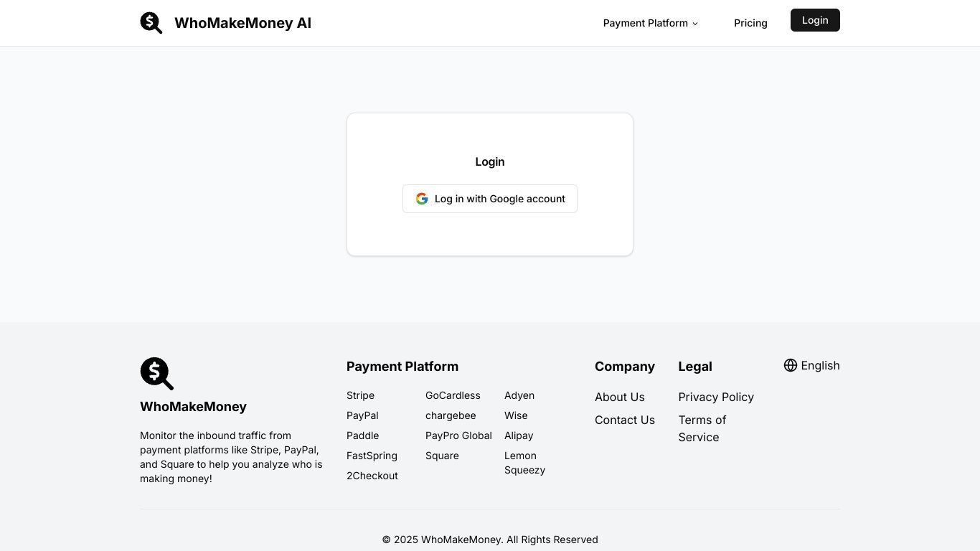Click the 2025 copyright notice text
This screenshot has width=980, height=551.
pos(490,540)
